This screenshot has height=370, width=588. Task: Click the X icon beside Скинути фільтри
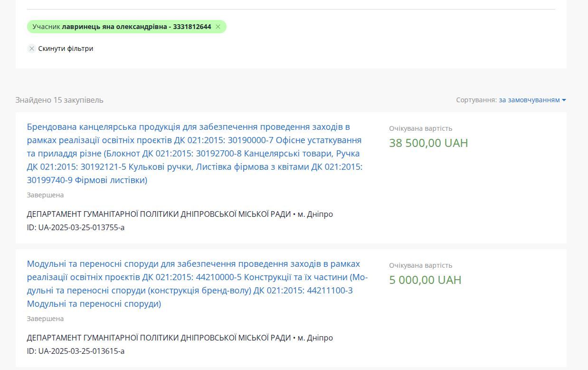pyautogui.click(x=32, y=49)
